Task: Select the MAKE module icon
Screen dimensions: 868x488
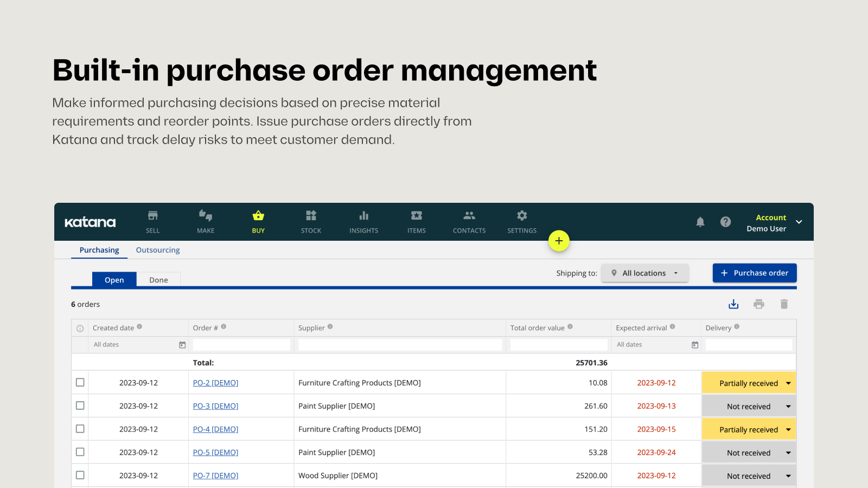Action: (205, 215)
